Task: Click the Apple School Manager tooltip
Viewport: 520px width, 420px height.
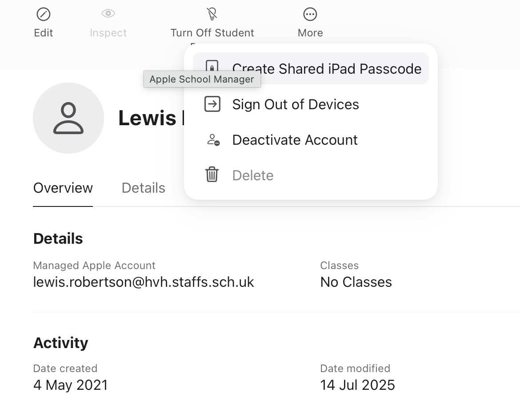Action: (x=202, y=79)
